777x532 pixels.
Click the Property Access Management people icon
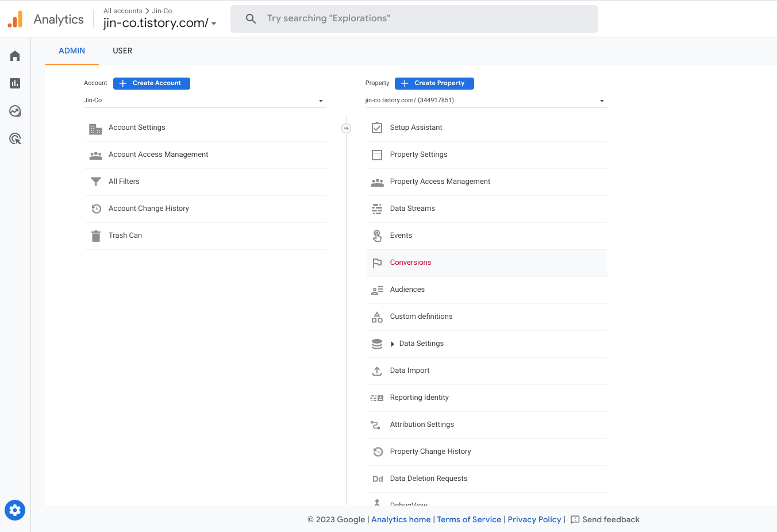point(377,182)
